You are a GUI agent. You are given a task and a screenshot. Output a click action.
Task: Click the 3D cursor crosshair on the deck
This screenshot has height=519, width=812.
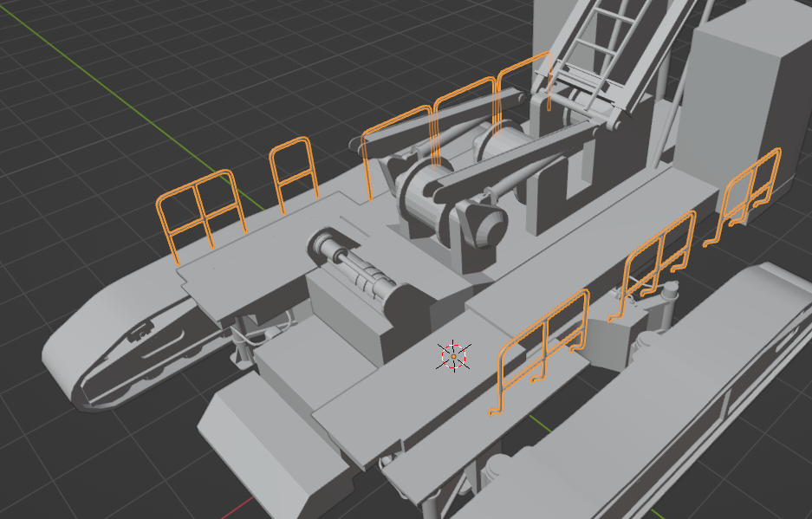pos(453,356)
